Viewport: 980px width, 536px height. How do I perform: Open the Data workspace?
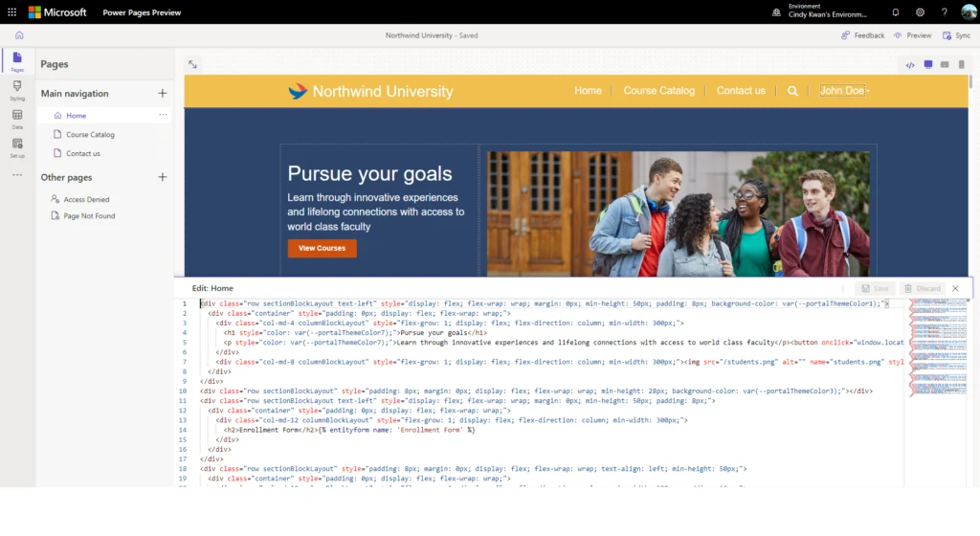click(17, 119)
